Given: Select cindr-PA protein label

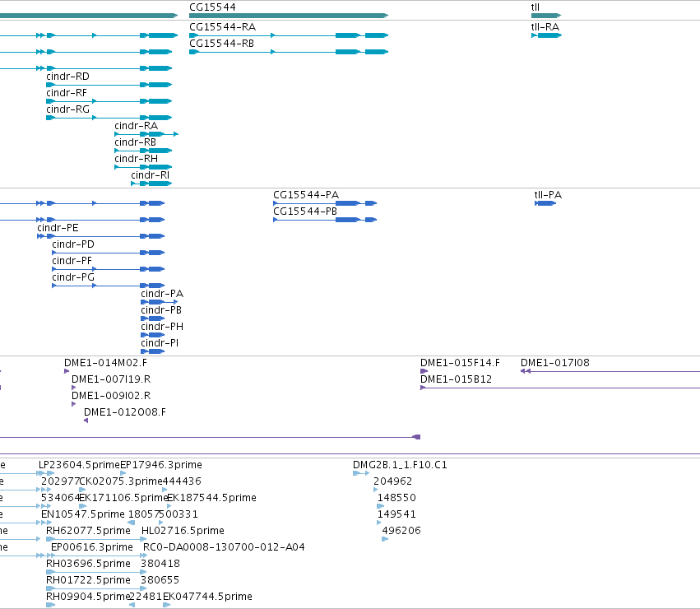Looking at the screenshot, I should pos(162,294).
